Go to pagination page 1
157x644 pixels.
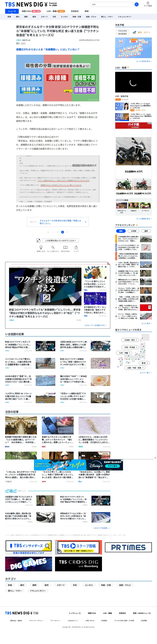[x=48, y=232]
